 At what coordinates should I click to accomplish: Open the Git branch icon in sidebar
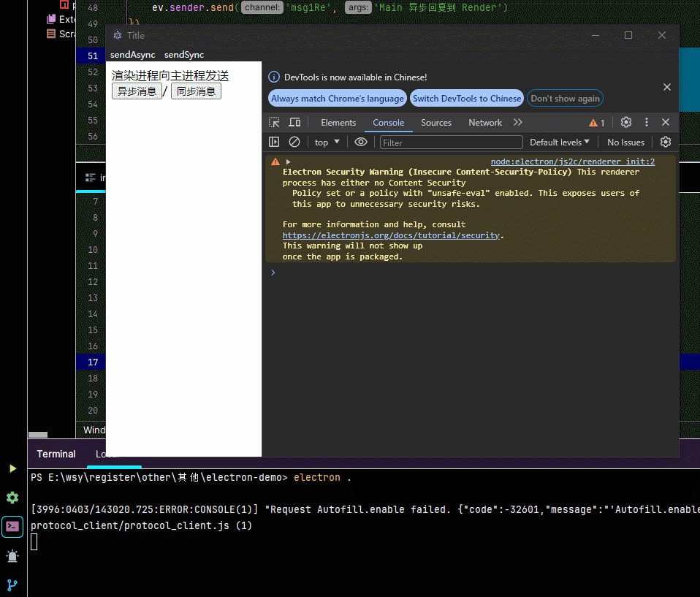[12, 585]
